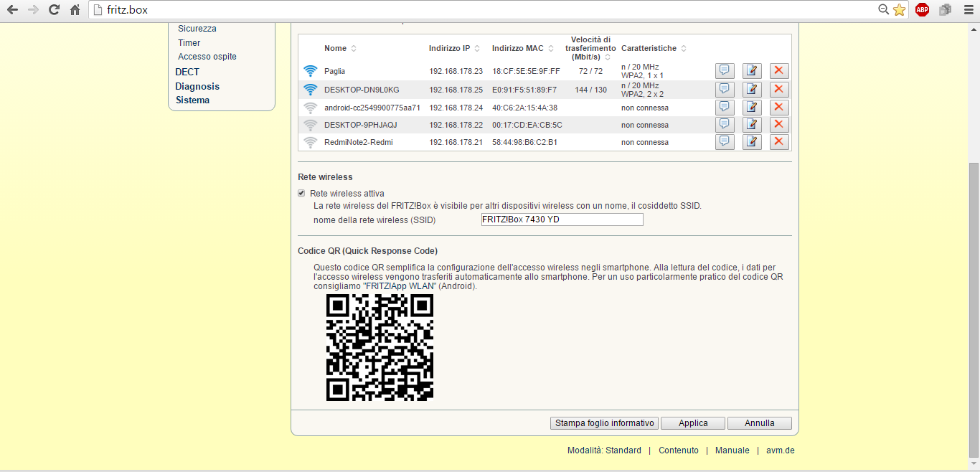980x472 pixels.
Task: Reload the fritz.box page
Action: click(54, 10)
